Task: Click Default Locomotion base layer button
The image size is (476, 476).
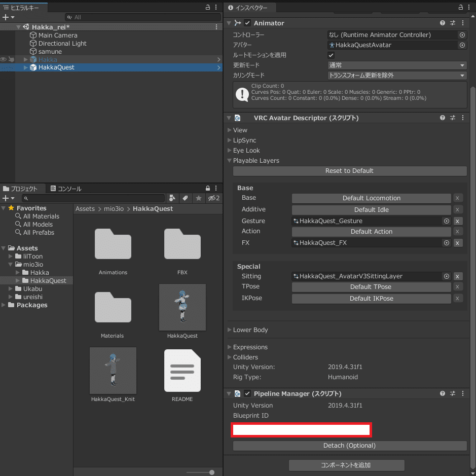Action: pyautogui.click(x=371, y=198)
